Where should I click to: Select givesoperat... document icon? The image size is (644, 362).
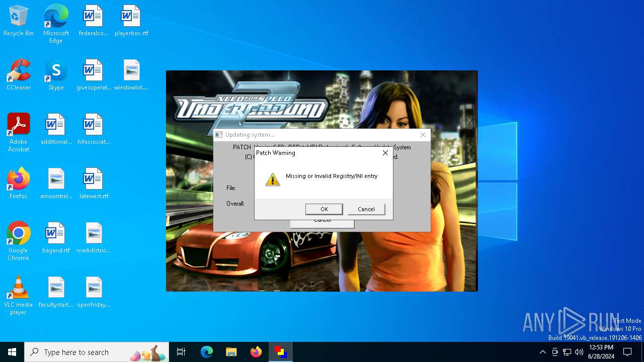[94, 75]
